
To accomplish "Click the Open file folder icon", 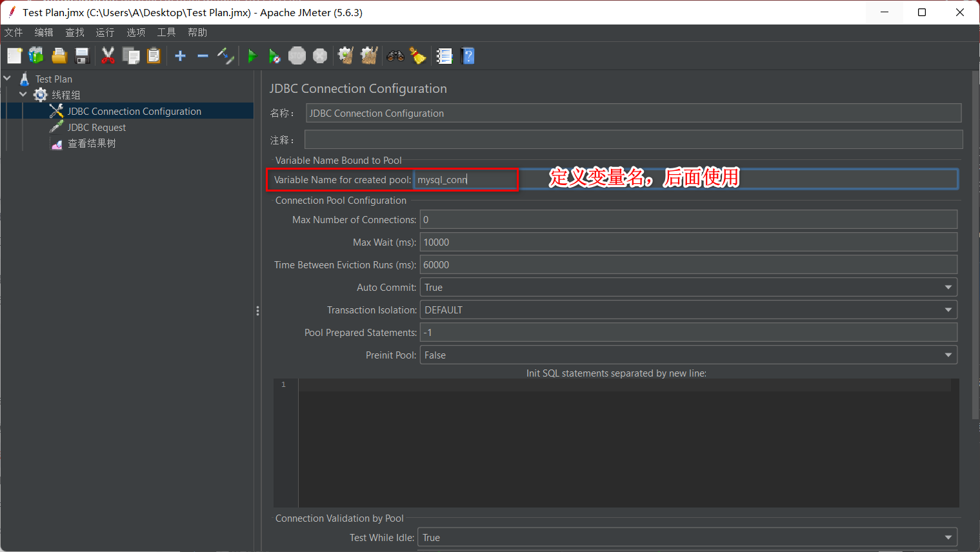I will point(59,56).
